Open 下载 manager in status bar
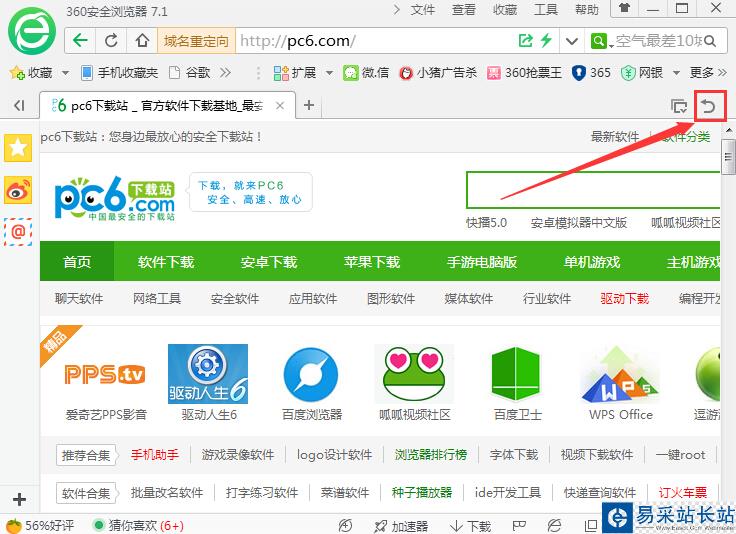The image size is (736, 534). pos(470,526)
